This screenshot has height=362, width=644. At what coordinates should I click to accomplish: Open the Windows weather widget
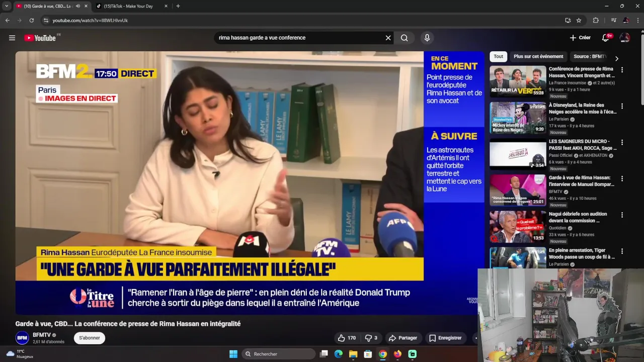(x=20, y=354)
